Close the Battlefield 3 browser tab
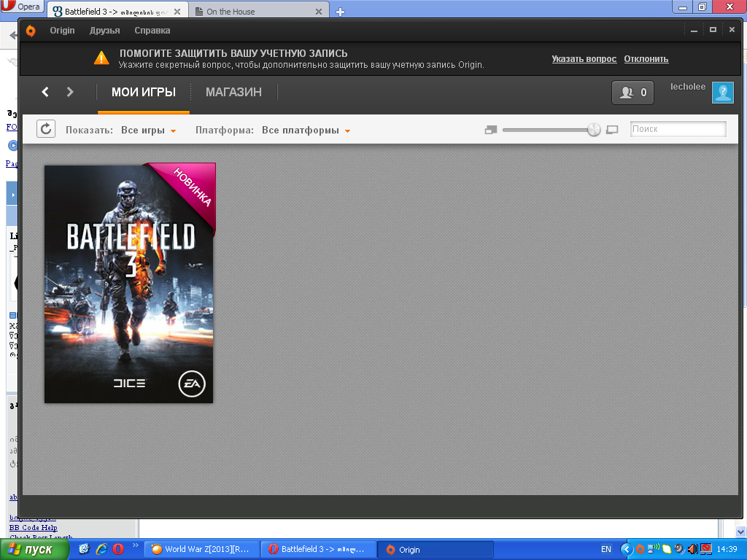Image resolution: width=747 pixels, height=560 pixels. click(x=177, y=12)
